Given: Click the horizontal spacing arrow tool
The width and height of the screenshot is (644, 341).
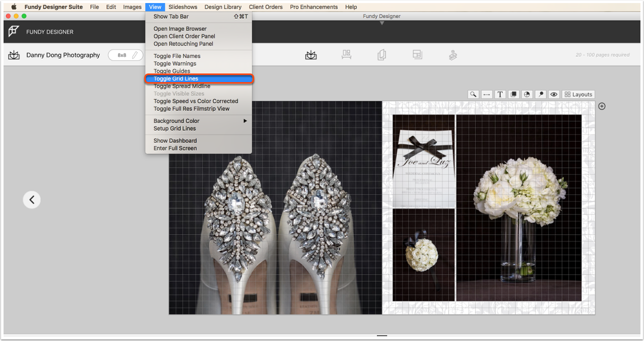Looking at the screenshot, I should [x=487, y=94].
